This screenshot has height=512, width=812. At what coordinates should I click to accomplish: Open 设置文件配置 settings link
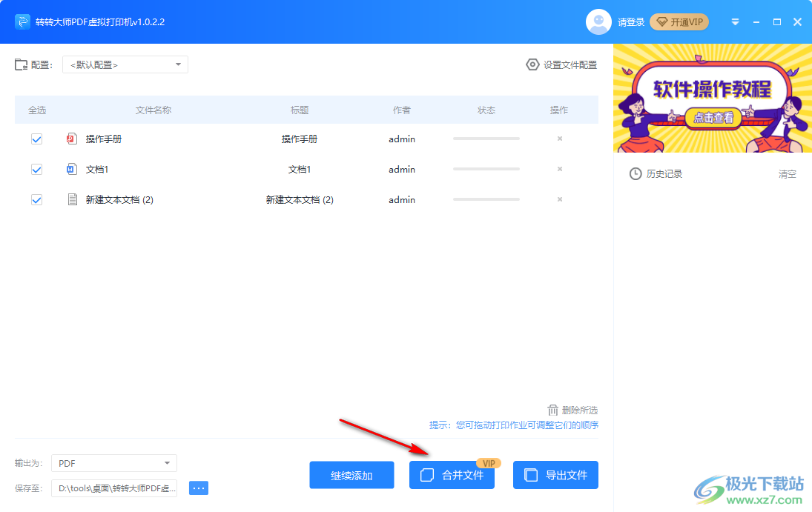[x=570, y=64]
